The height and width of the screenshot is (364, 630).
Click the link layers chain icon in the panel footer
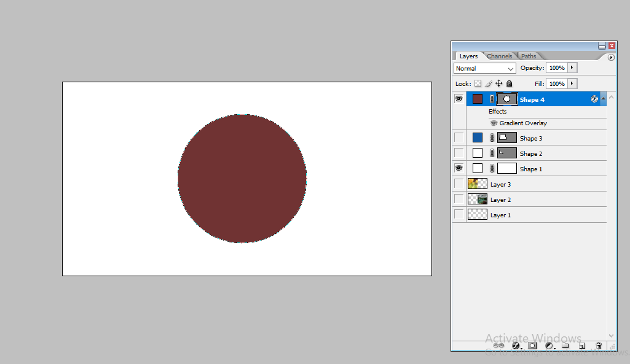pyautogui.click(x=498, y=346)
